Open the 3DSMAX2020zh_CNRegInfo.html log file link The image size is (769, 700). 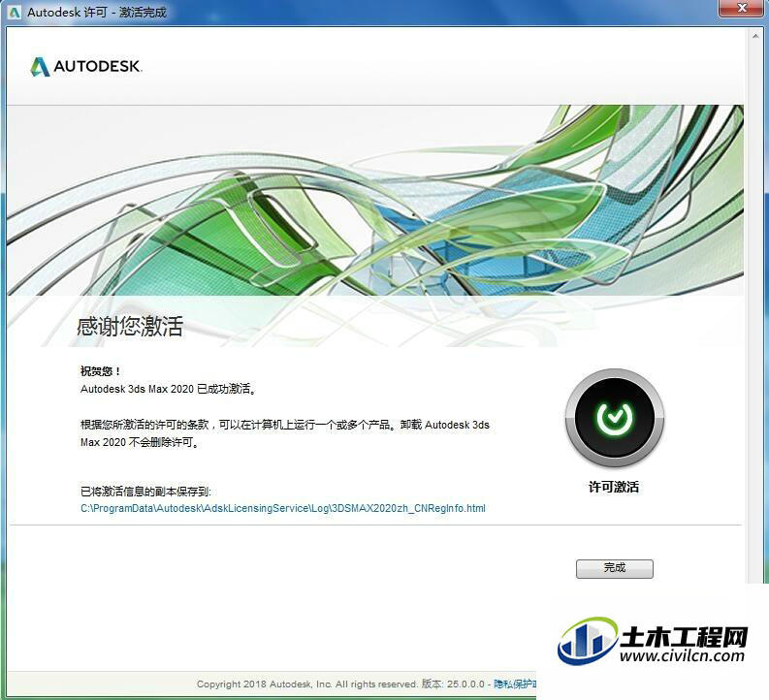click(283, 508)
